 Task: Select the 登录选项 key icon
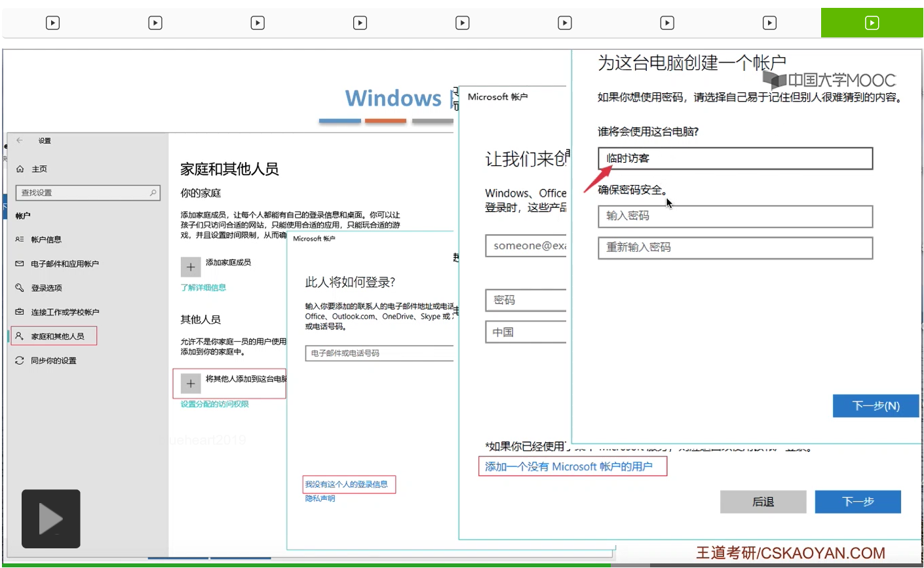click(x=20, y=288)
